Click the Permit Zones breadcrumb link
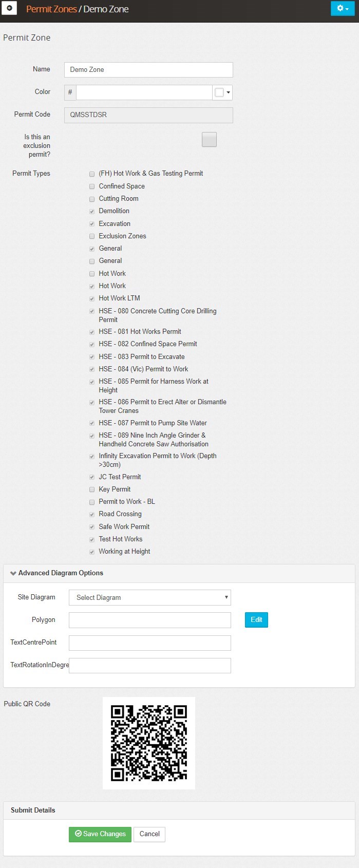This screenshot has width=359, height=868. click(x=51, y=9)
